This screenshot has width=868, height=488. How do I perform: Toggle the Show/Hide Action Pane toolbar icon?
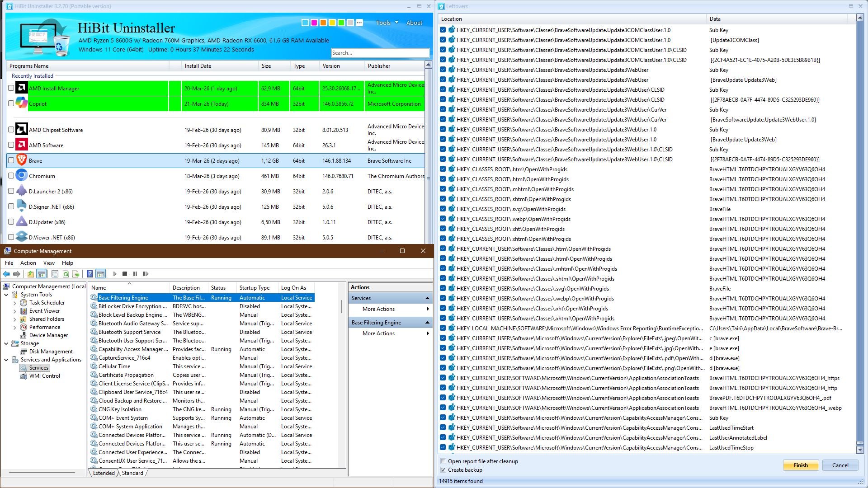coord(100,274)
